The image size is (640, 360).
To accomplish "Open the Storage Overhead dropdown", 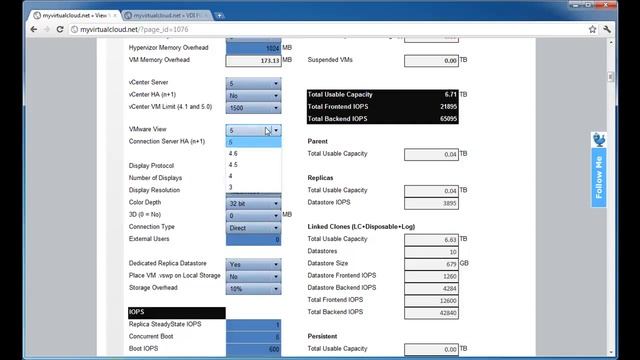I will [253, 289].
